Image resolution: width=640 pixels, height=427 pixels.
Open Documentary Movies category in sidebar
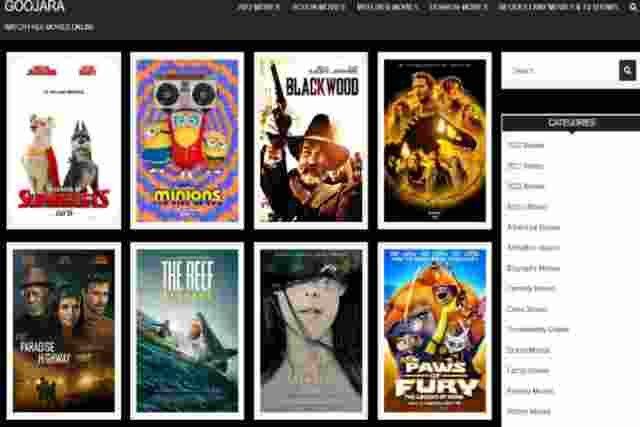point(538,329)
